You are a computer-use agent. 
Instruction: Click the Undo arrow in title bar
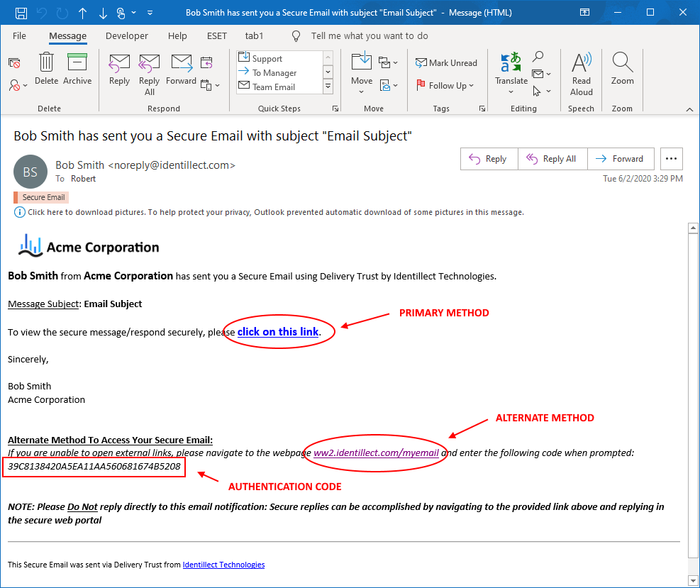[42, 13]
